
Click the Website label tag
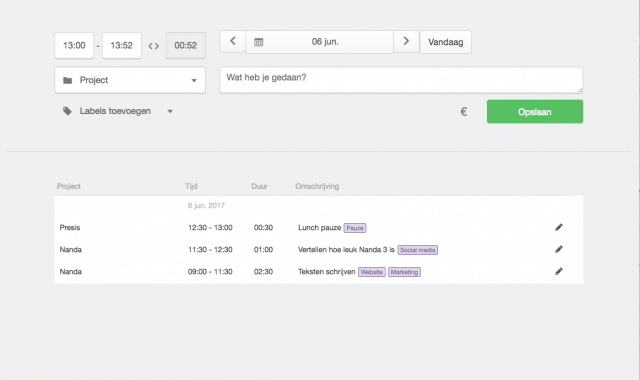coord(372,272)
